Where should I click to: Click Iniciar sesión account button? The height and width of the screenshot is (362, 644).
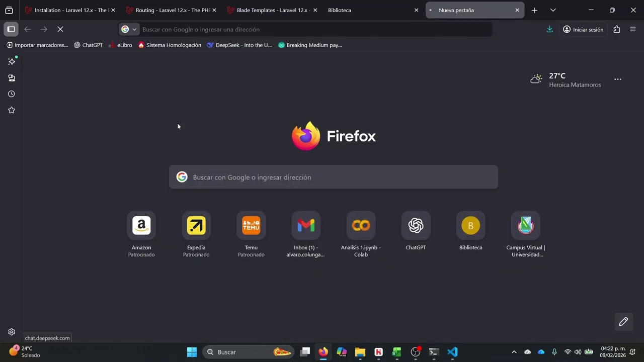(x=583, y=29)
